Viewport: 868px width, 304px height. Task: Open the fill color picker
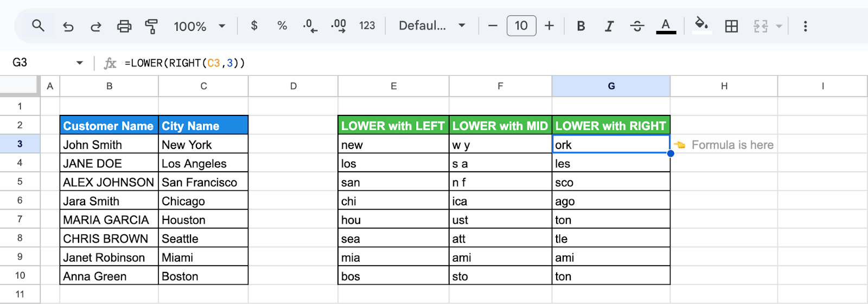point(701,25)
